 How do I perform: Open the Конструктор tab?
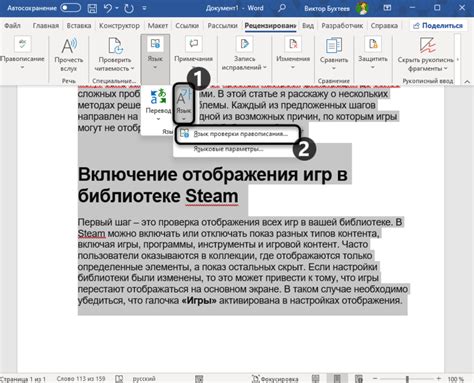(119, 26)
